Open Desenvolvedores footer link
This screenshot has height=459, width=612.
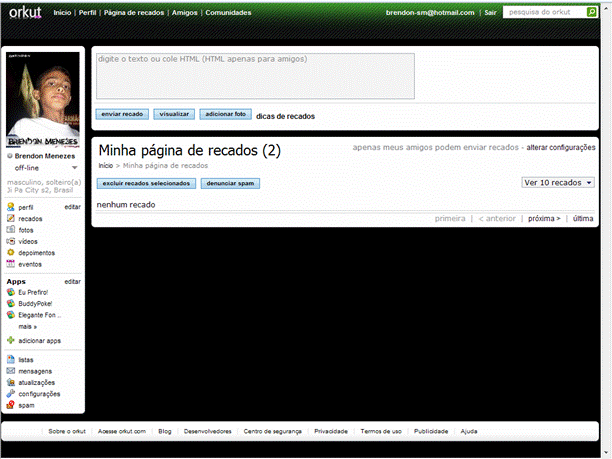(x=208, y=431)
